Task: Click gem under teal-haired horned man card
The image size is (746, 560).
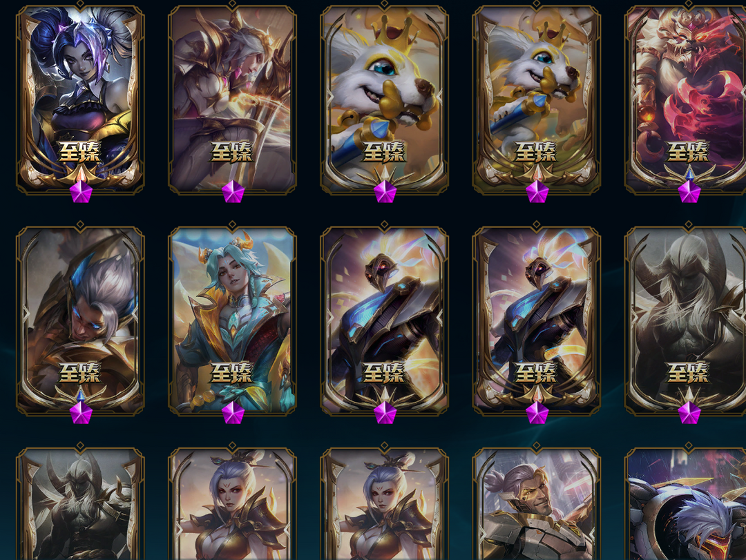Action: pyautogui.click(x=233, y=412)
